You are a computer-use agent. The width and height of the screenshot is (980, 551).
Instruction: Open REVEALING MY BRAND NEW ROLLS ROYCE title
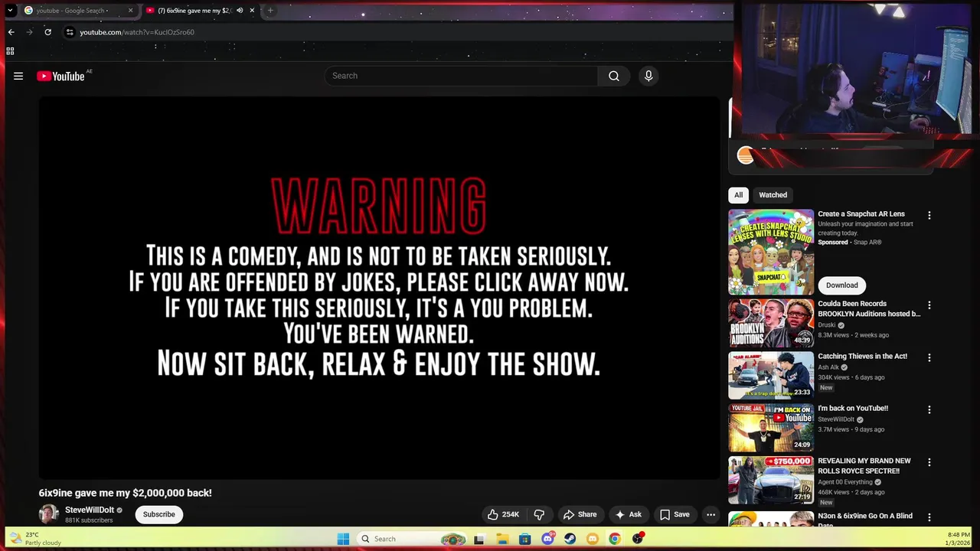pyautogui.click(x=864, y=466)
